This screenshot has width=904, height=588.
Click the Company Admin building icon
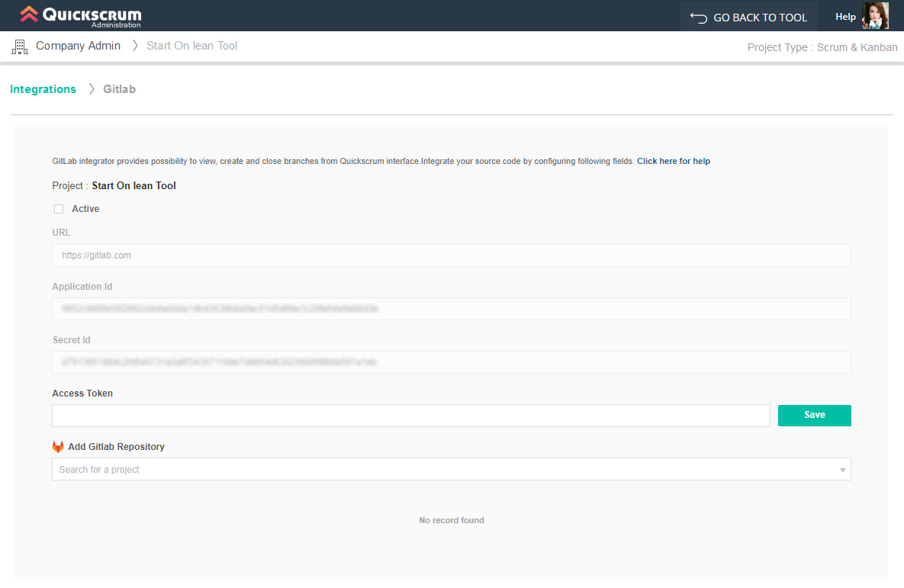tap(20, 47)
